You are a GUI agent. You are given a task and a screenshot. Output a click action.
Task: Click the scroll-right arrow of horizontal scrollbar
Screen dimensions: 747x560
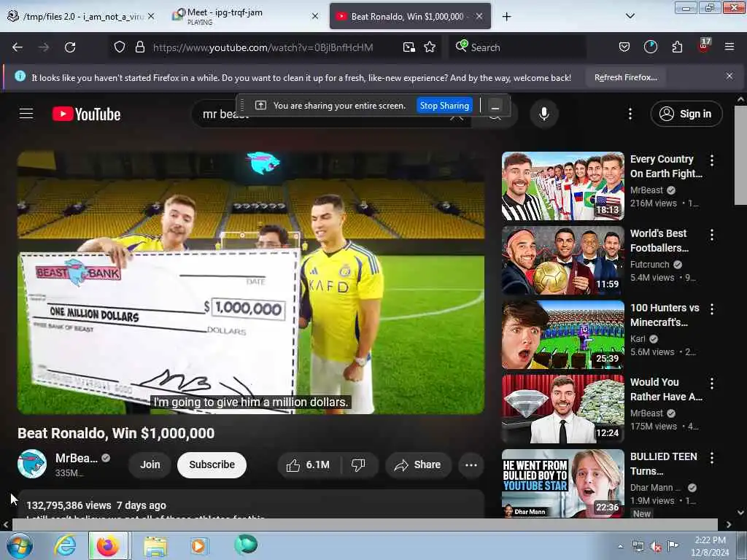pos(729,524)
